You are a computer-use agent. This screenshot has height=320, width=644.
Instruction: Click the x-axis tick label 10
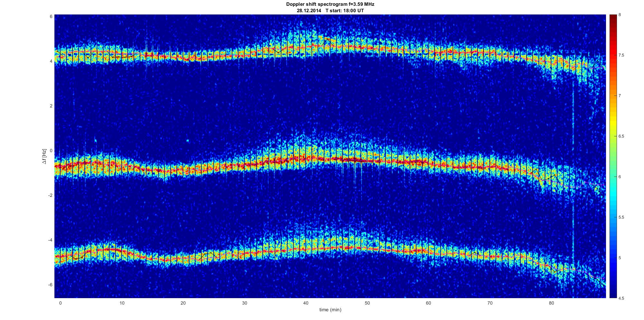point(122,303)
